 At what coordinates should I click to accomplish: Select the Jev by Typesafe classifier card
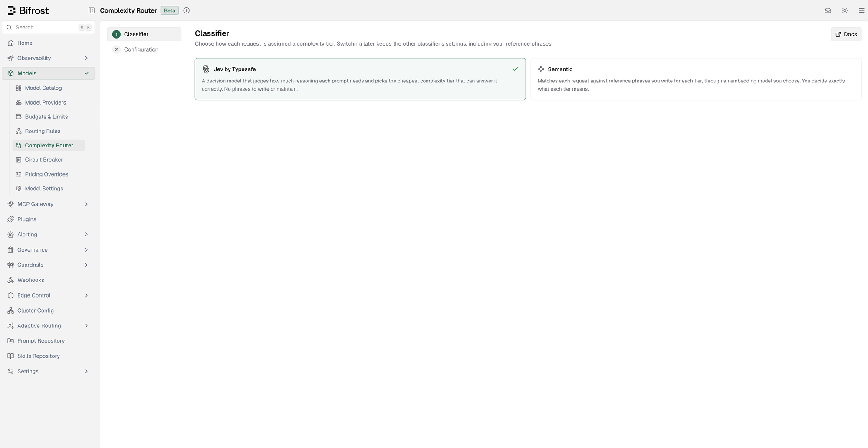coord(360,79)
